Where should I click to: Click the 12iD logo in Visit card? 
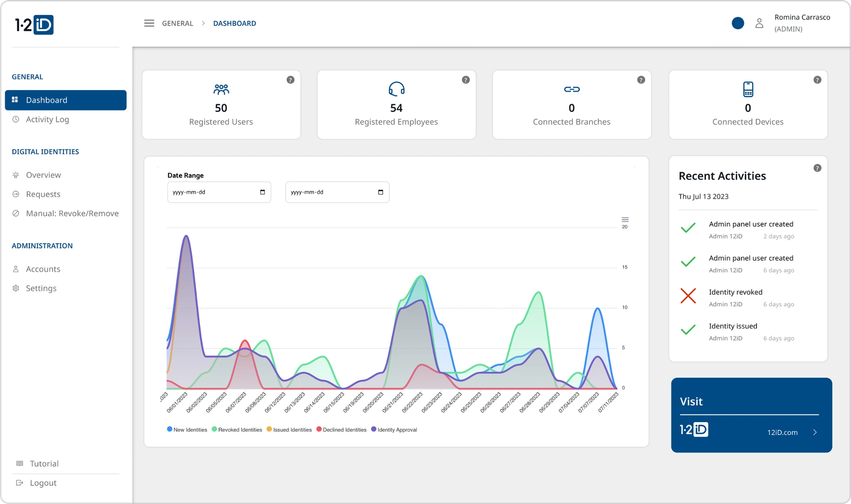(x=694, y=430)
